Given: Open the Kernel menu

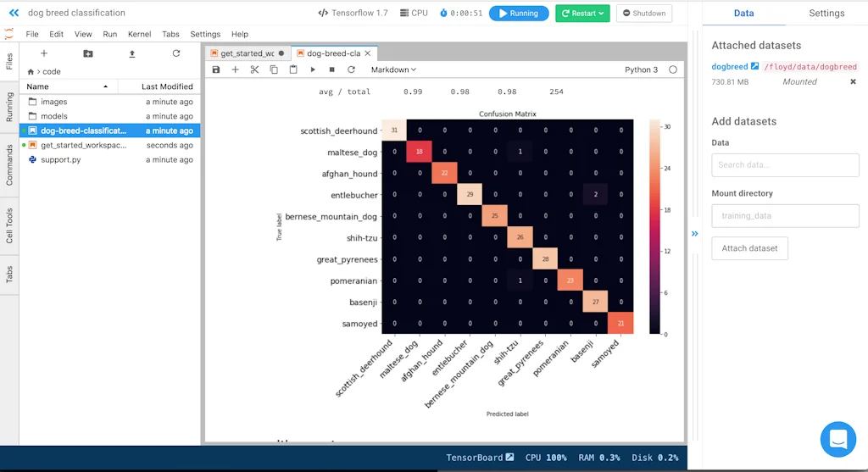Looking at the screenshot, I should pyautogui.click(x=139, y=34).
